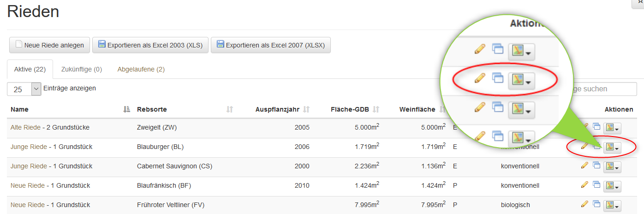Screen dimensions: 644x214
Task: Open the entries-per-page dropdown showing 25
Action: pyautogui.click(x=24, y=89)
